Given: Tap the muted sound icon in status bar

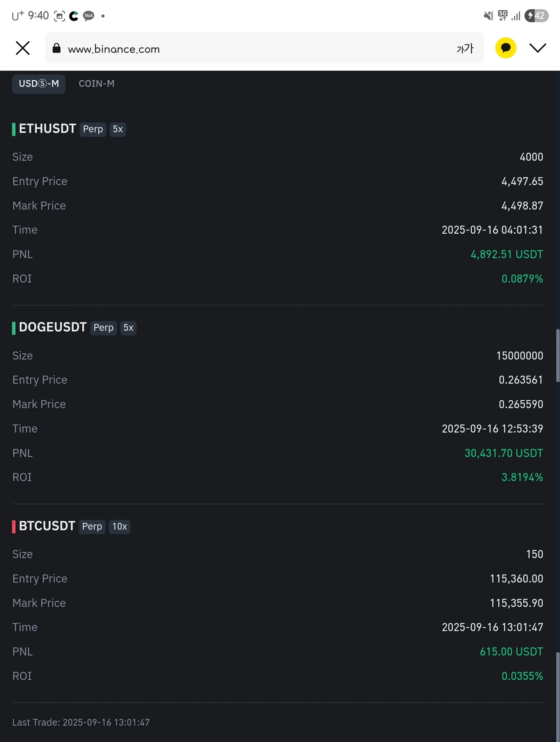Looking at the screenshot, I should point(488,16).
